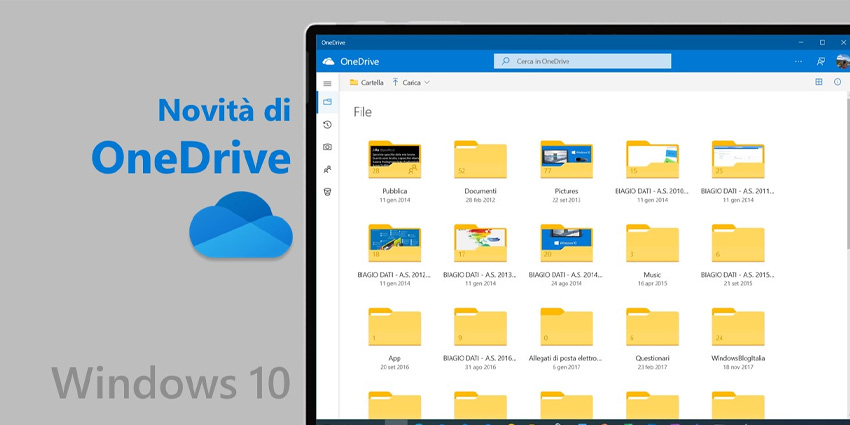This screenshot has width=850, height=425.
Task: Create new folder with Cartella button
Action: [366, 82]
